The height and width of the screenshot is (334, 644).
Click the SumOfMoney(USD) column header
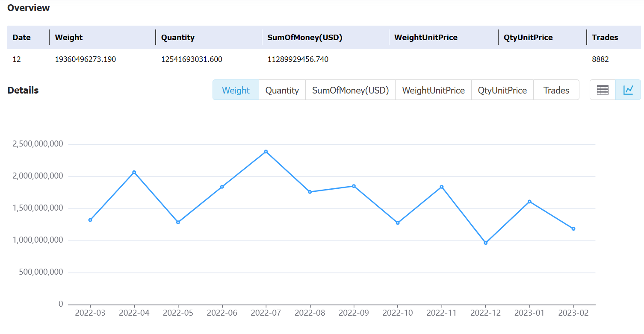(305, 38)
